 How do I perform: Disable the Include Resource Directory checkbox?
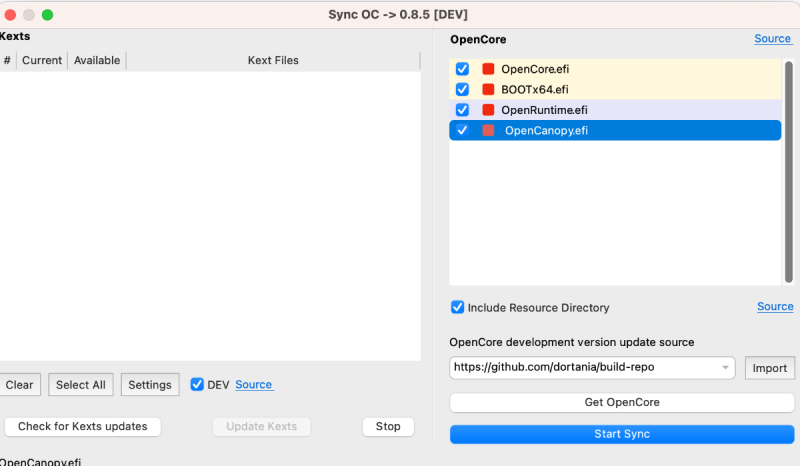pos(457,307)
